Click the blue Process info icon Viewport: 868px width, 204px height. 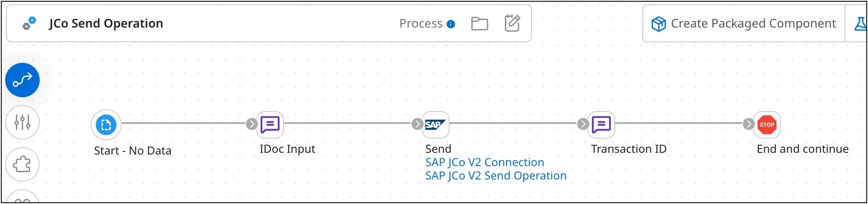pyautogui.click(x=451, y=24)
